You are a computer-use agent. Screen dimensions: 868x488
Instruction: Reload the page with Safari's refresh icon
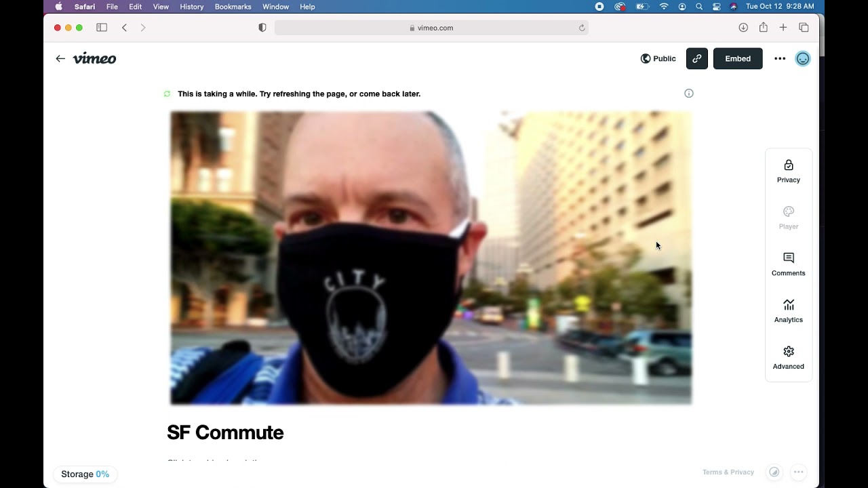click(x=582, y=28)
